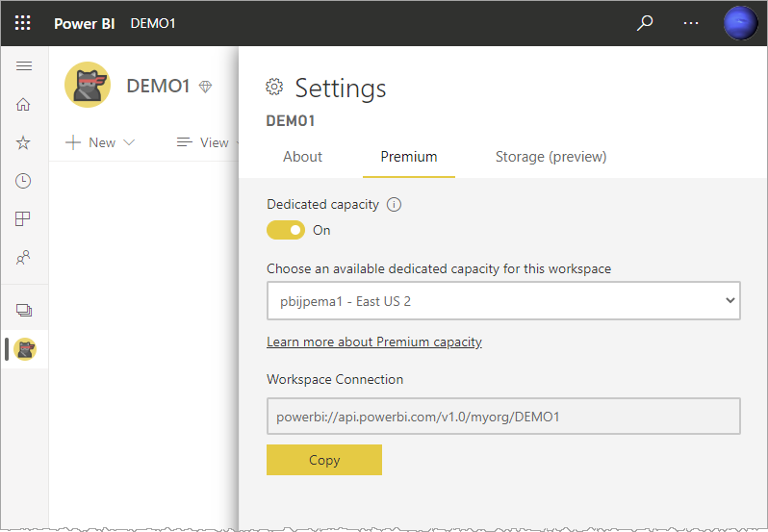This screenshot has height=532, width=768.
Task: Open the more options ellipsis menu
Action: 691,23
